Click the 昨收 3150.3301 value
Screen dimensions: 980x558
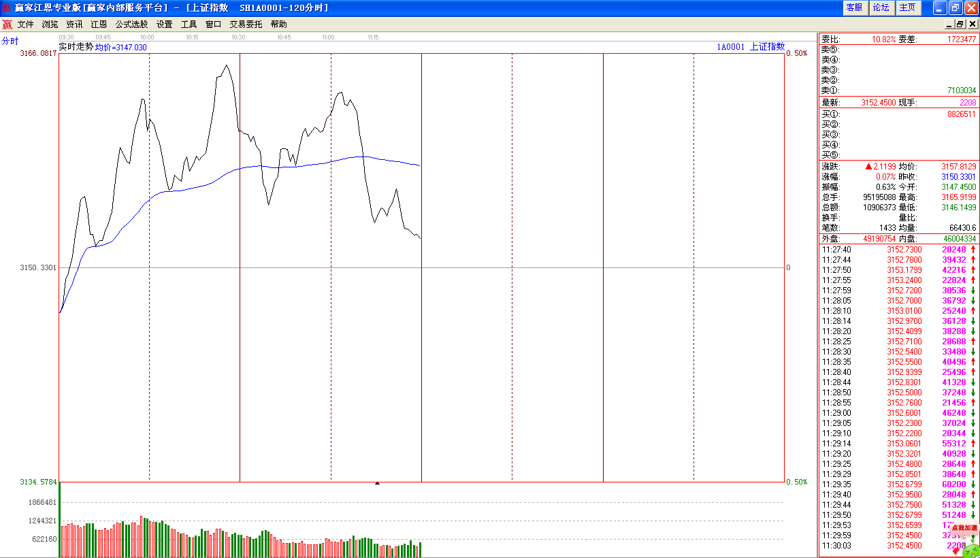959,176
